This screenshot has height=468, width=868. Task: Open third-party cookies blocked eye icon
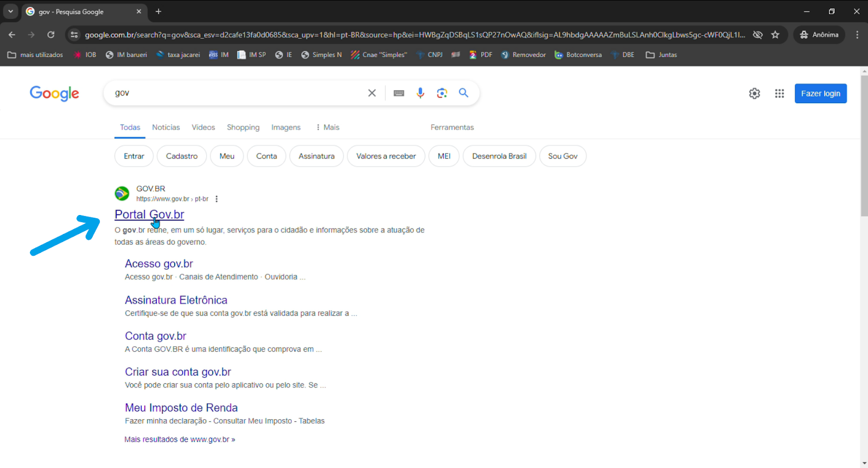[x=758, y=35]
